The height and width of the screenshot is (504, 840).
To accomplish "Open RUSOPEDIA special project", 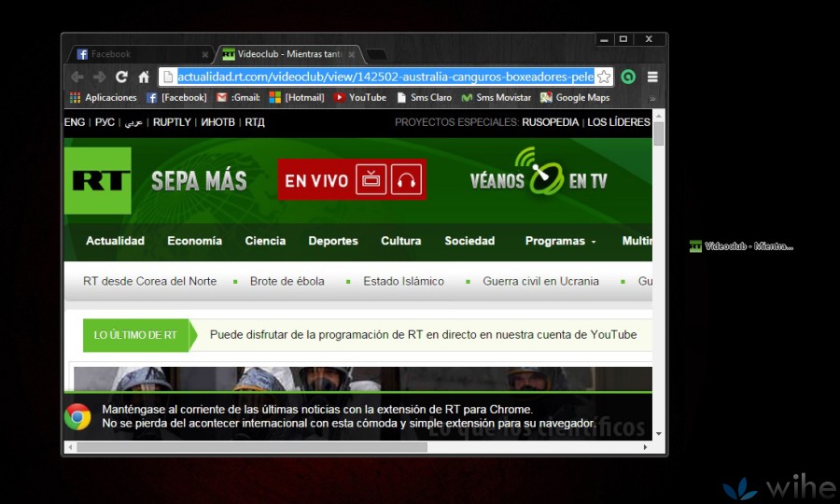I will (550, 122).
